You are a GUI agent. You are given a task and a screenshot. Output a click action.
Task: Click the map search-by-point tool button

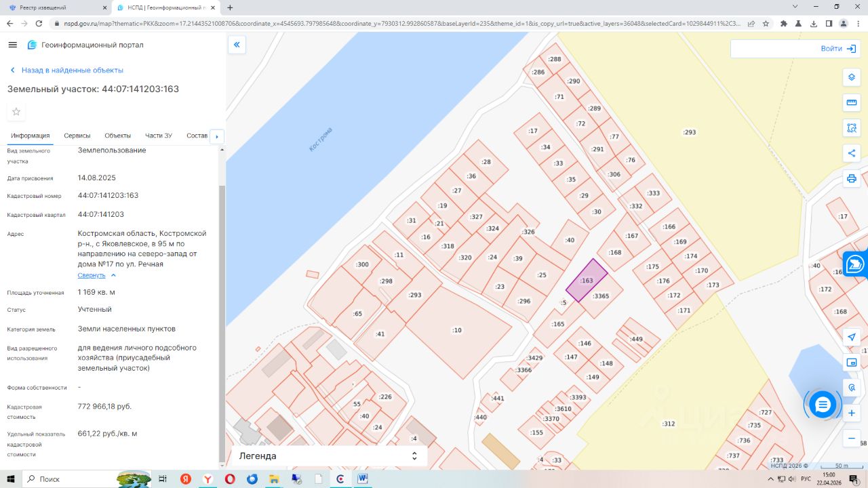tap(852, 388)
